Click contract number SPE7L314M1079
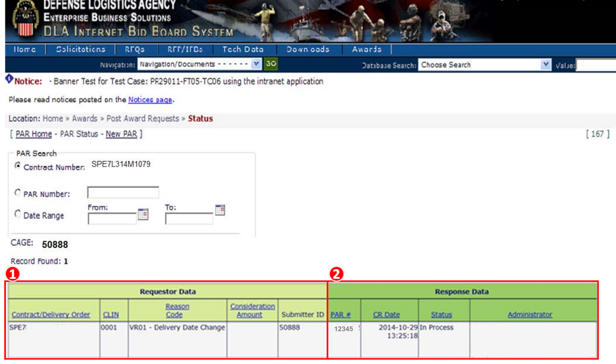 121,164
